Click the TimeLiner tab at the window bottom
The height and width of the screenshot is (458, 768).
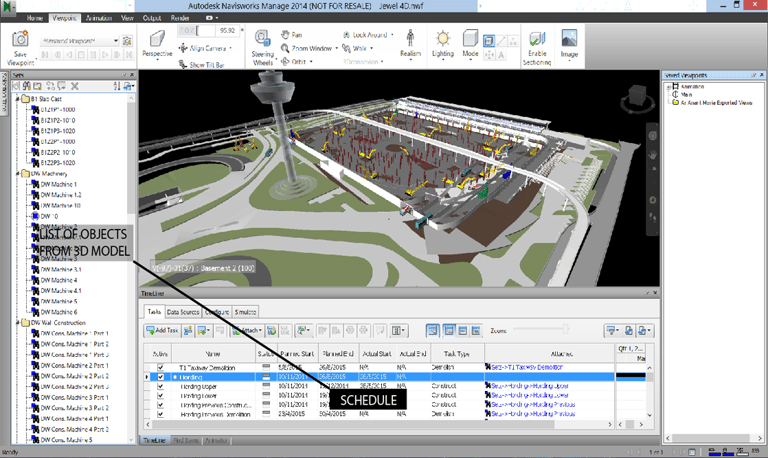point(154,440)
